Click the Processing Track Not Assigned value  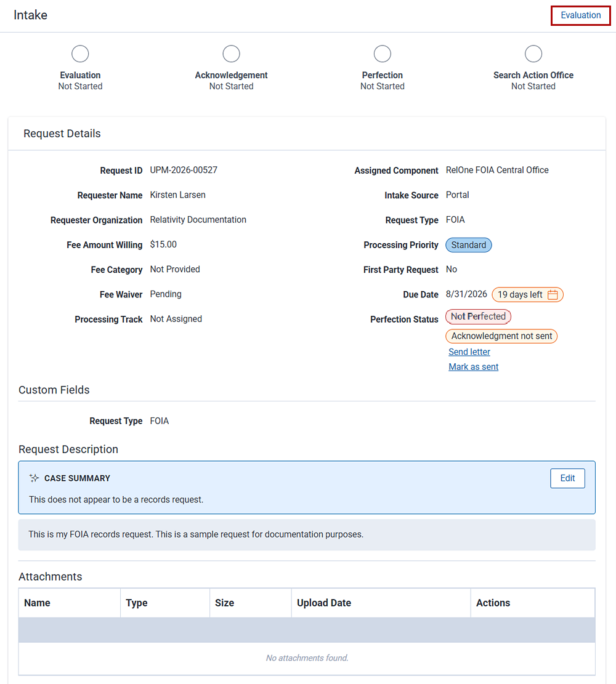(x=176, y=319)
